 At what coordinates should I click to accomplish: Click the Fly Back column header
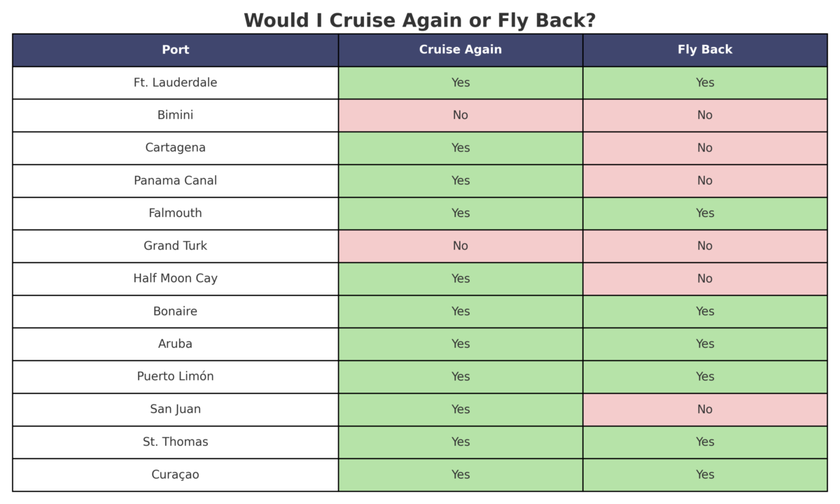[704, 50]
